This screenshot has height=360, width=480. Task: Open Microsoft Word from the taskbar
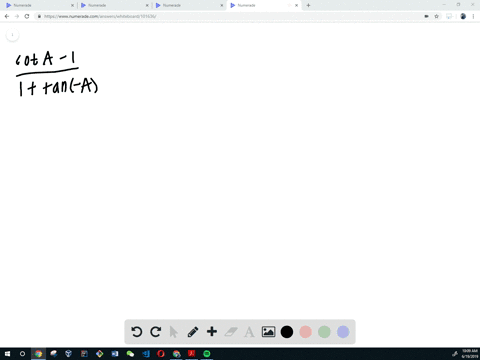(x=115, y=354)
